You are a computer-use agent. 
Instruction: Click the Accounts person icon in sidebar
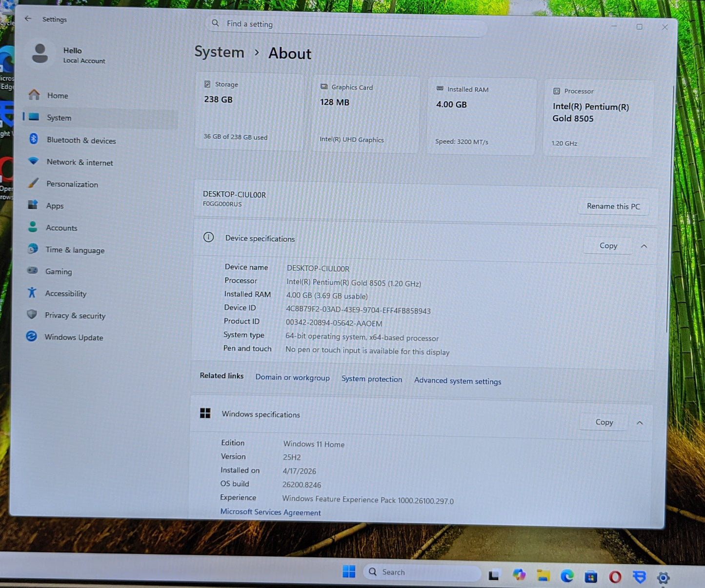click(33, 226)
